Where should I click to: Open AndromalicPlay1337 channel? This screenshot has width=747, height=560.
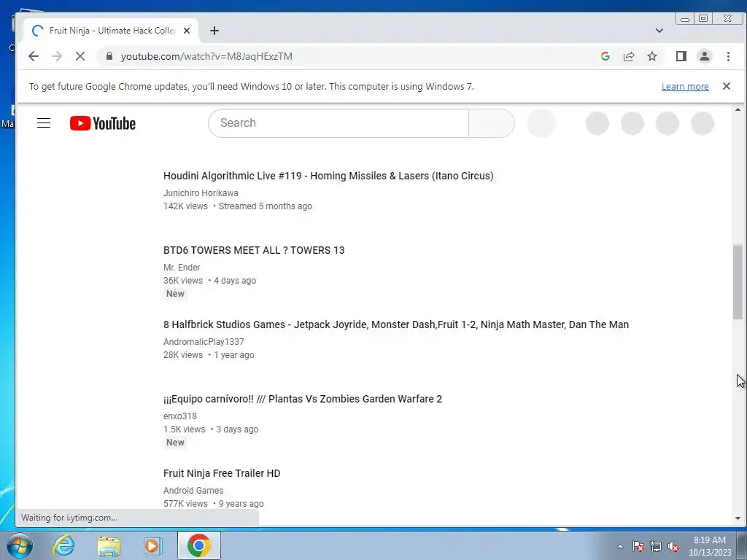click(x=204, y=341)
